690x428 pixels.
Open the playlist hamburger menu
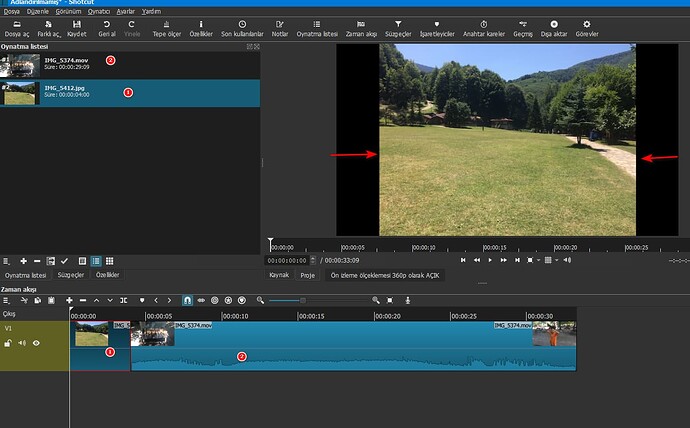pyautogui.click(x=7, y=261)
